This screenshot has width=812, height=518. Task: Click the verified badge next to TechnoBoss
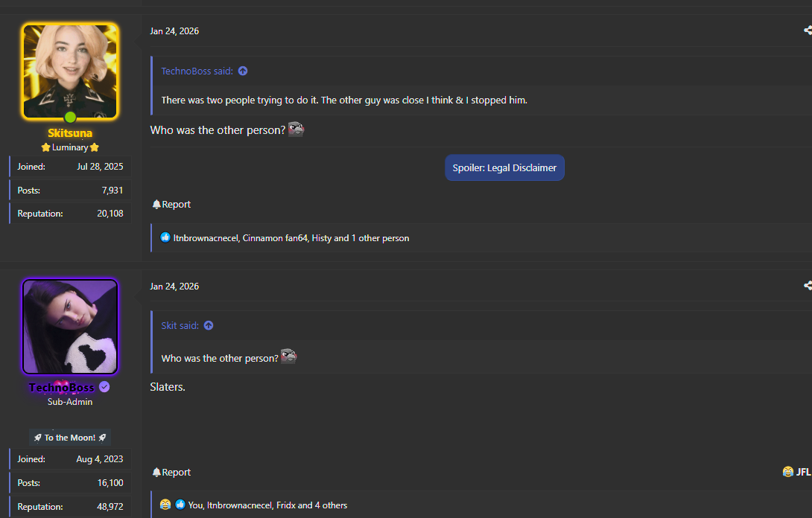105,387
